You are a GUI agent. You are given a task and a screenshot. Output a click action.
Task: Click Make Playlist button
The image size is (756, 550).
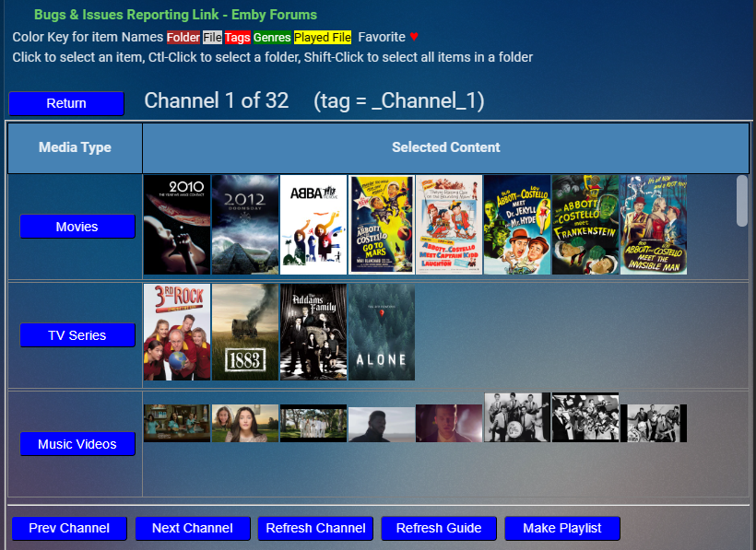562,528
